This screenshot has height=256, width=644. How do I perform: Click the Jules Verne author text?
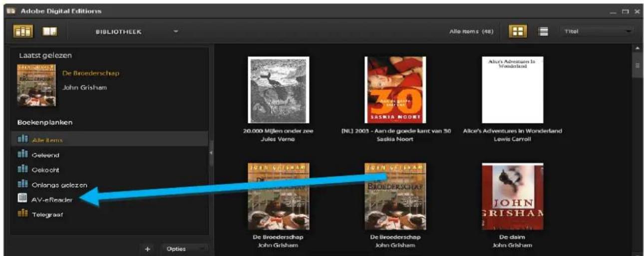(279, 138)
